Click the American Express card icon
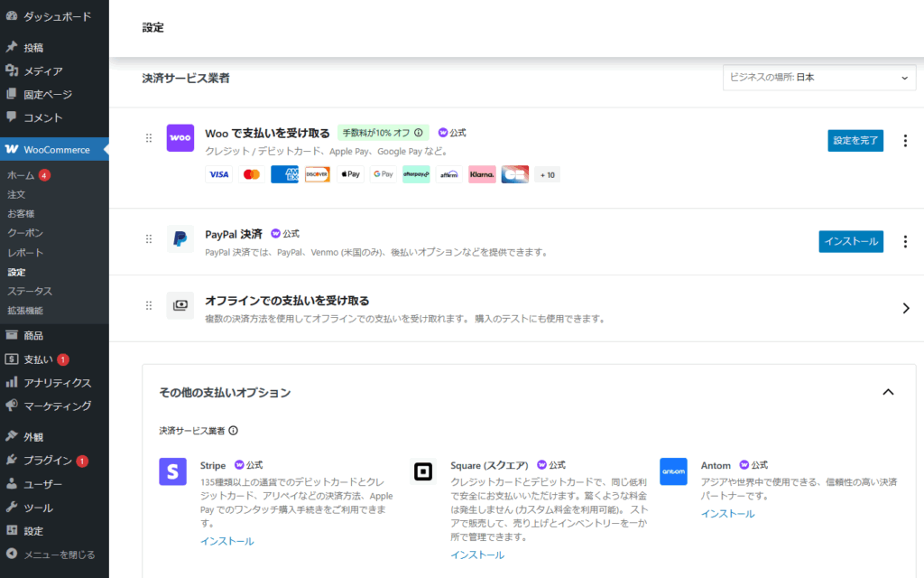The image size is (924, 578). pyautogui.click(x=284, y=174)
